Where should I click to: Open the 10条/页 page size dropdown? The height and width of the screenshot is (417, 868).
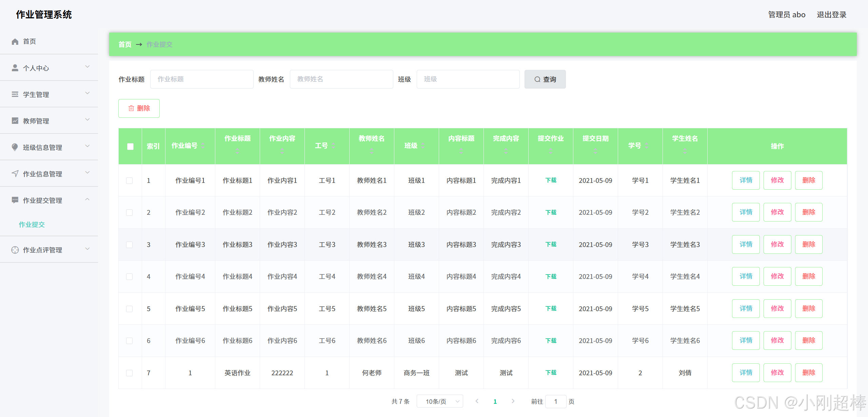pyautogui.click(x=439, y=401)
